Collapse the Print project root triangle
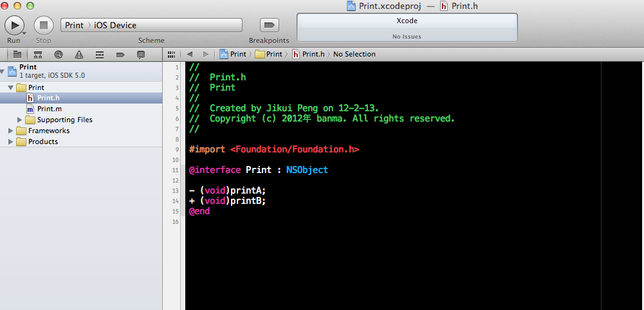Image resolution: width=644 pixels, height=310 pixels. 3,71
